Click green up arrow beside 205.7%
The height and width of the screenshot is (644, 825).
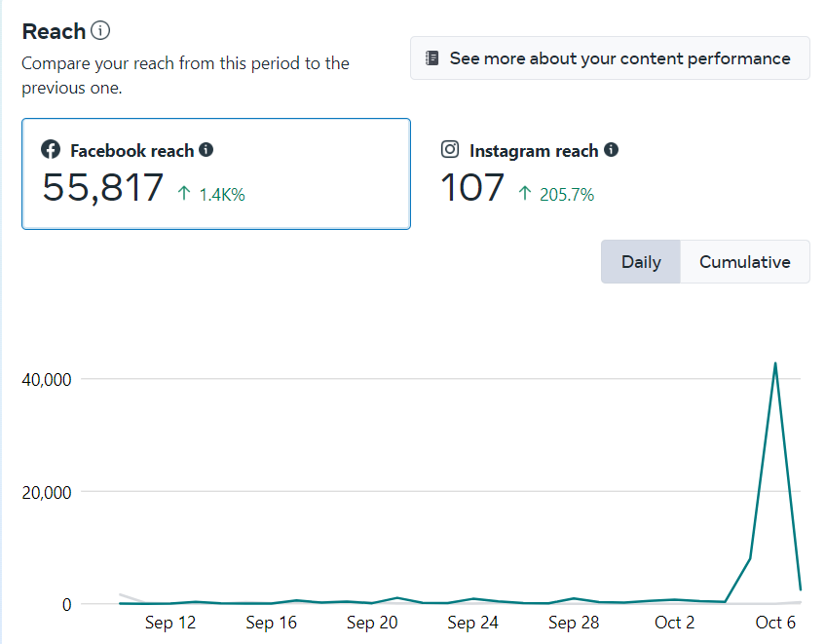(x=525, y=194)
